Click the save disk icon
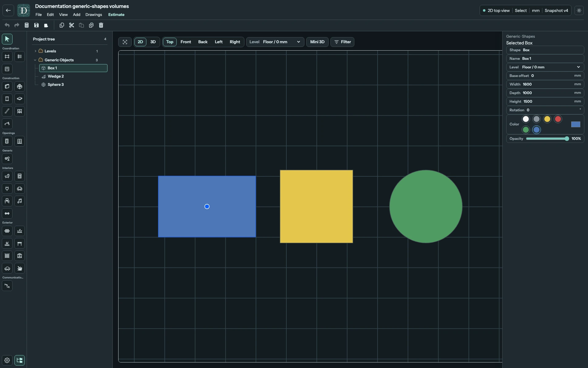 click(36, 25)
